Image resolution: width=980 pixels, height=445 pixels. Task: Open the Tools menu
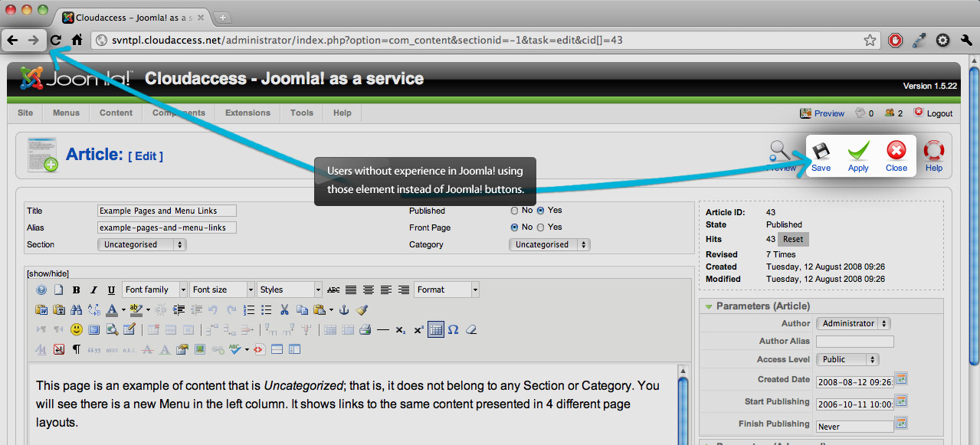point(302,113)
